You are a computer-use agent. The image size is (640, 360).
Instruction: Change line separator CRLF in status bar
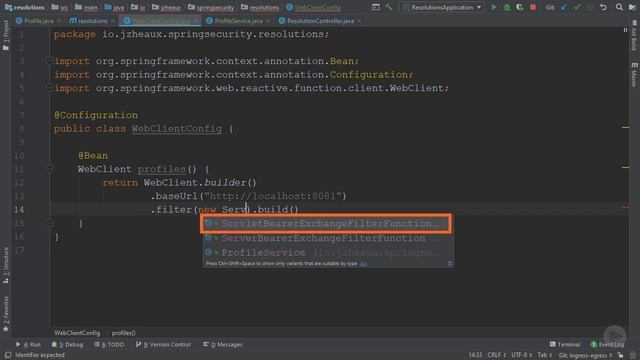[497, 355]
